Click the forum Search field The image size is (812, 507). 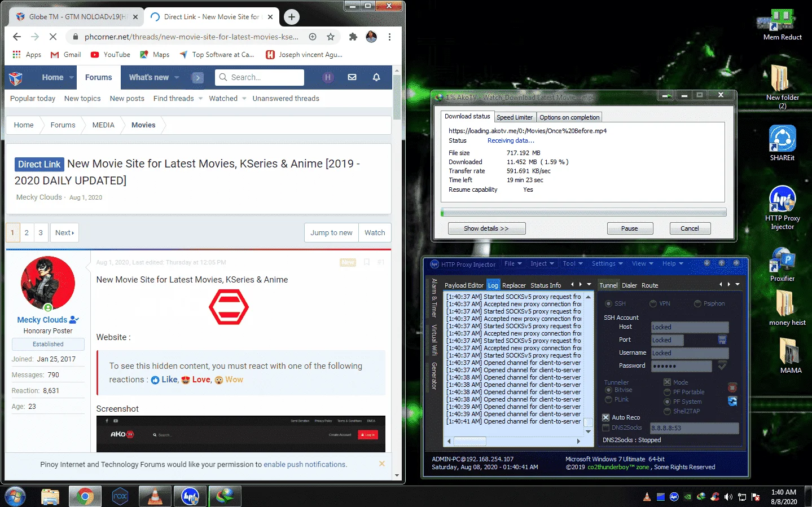260,77
